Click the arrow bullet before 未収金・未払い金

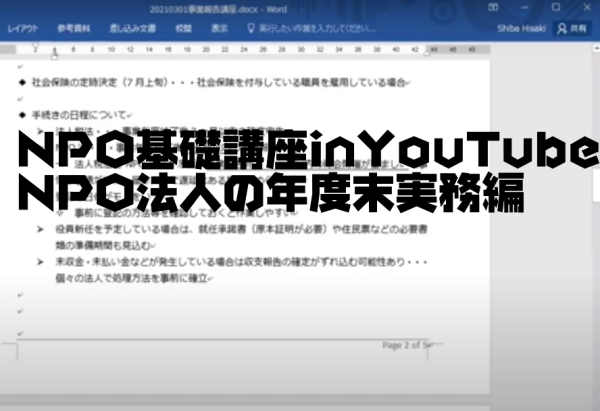click(x=41, y=263)
